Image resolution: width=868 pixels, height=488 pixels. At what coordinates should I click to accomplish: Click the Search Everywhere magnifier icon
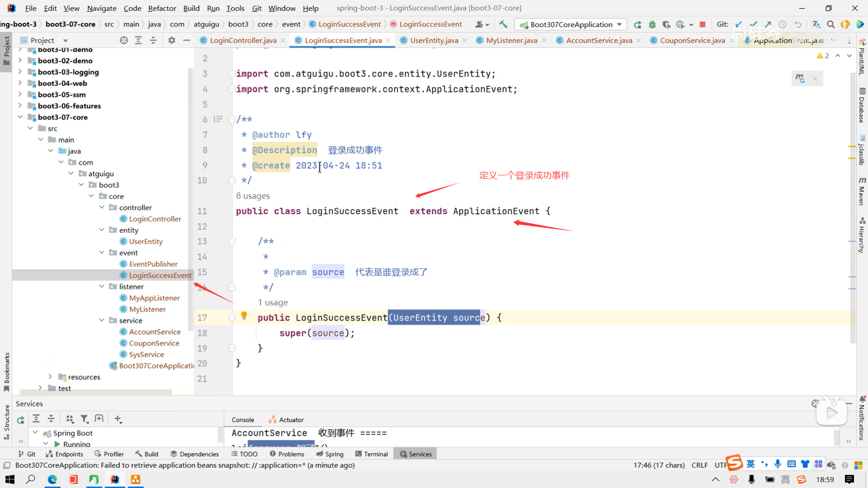tap(831, 24)
